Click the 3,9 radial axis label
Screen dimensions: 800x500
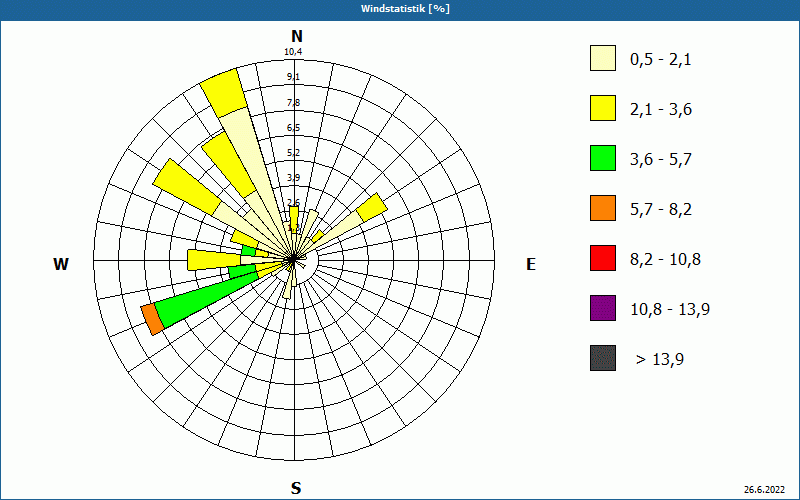click(293, 178)
